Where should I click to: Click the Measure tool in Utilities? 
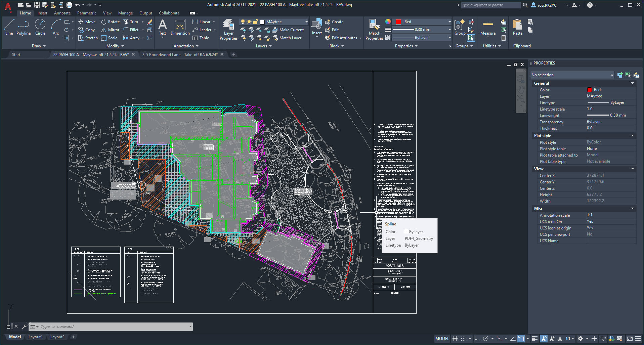487,29
